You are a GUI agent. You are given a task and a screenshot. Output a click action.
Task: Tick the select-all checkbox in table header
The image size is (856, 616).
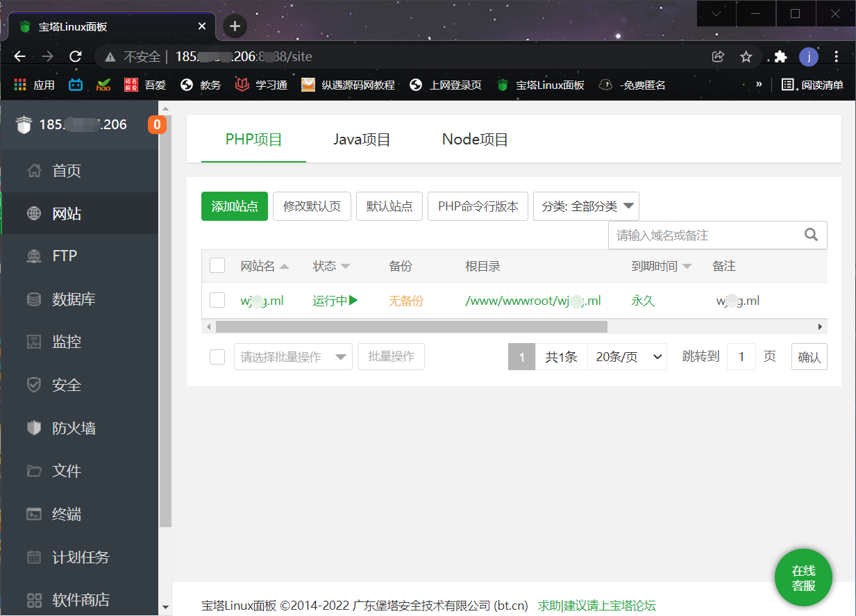click(x=217, y=266)
